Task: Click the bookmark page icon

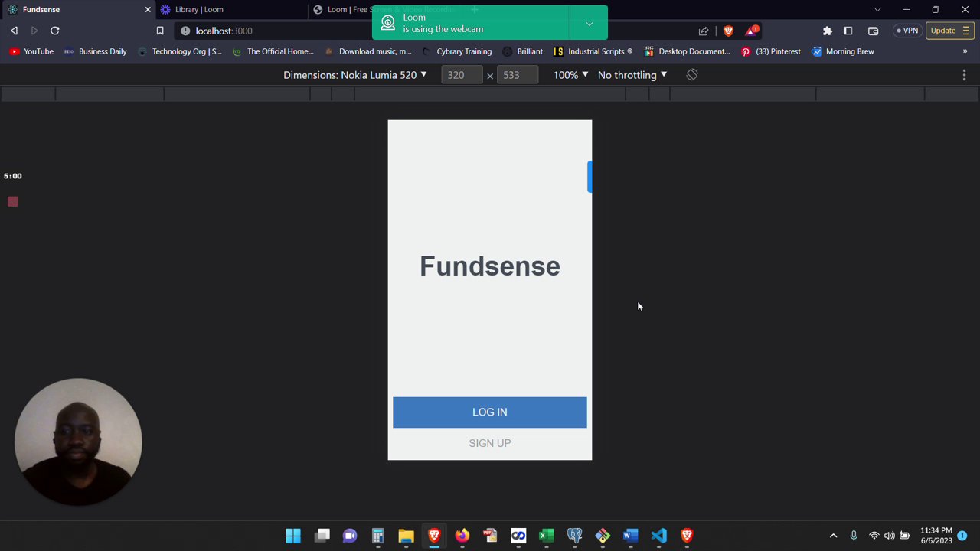Action: [x=160, y=31]
